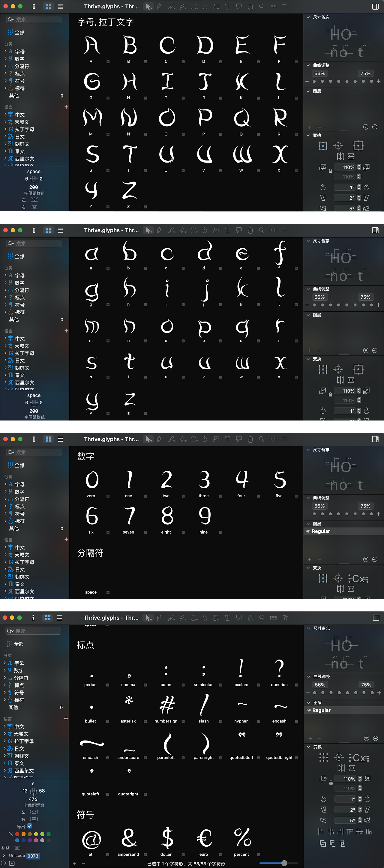
Task: Pick purple color label swatch in 标点 window
Action: pyautogui.click(x=30, y=840)
